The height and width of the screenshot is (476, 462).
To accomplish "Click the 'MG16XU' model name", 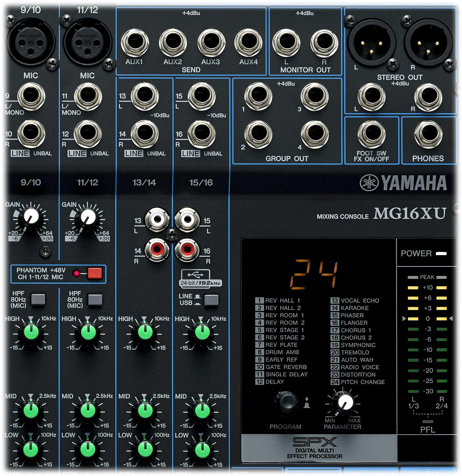I will [410, 213].
